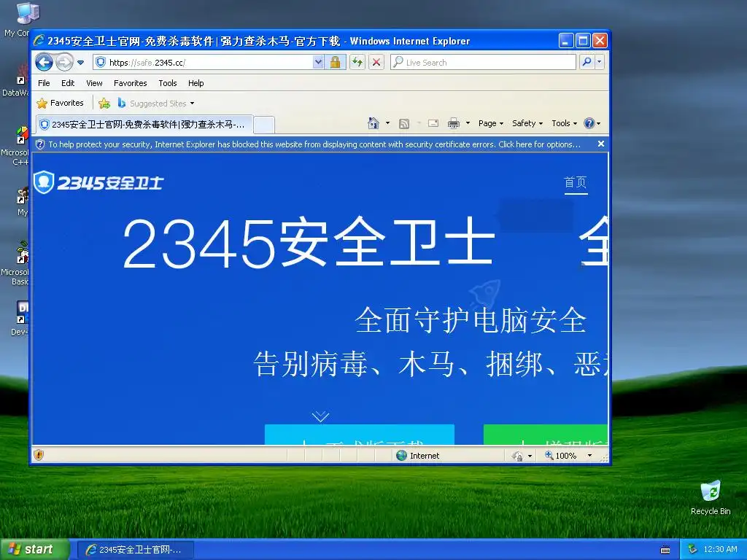Click the Read Mail icon
This screenshot has height=560, width=747.
tap(433, 123)
